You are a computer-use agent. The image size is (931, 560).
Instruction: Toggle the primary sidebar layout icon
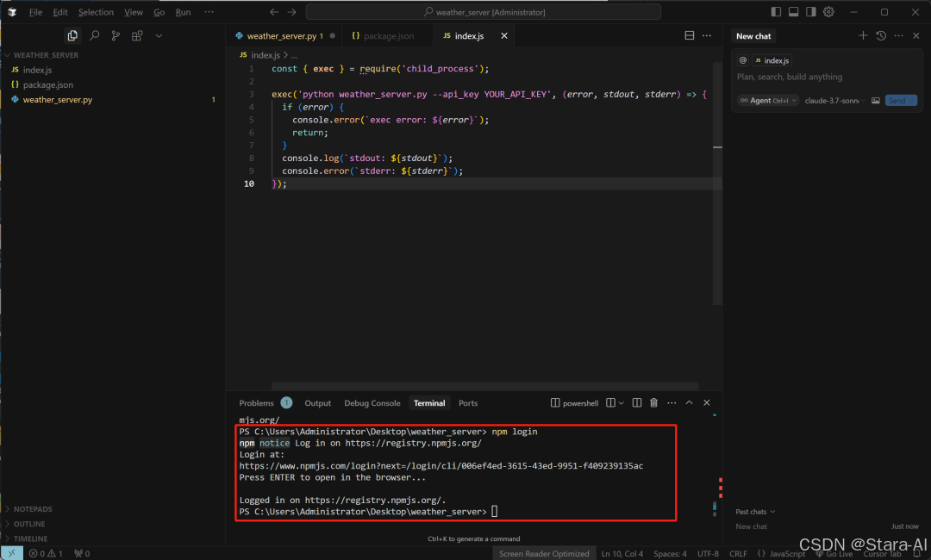click(x=776, y=12)
